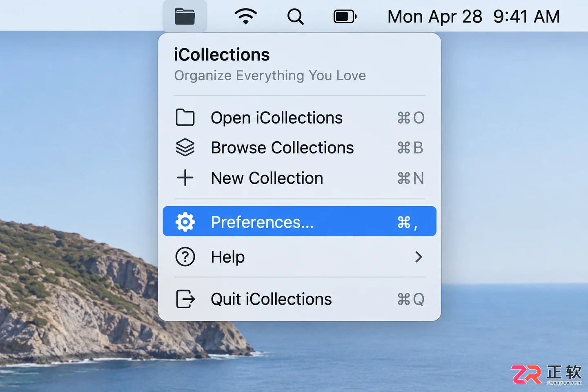The height and width of the screenshot is (392, 588).
Task: Choose Browse Collections from the menu
Action: [x=300, y=148]
